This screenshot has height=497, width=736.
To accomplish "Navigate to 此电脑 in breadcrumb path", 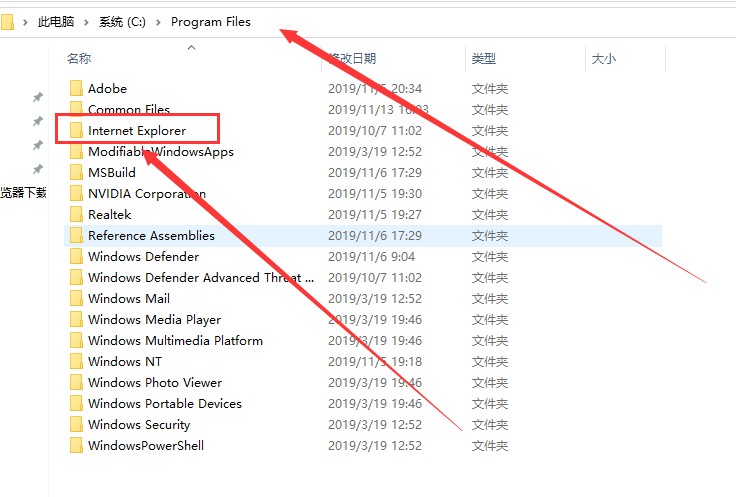I will click(x=57, y=21).
